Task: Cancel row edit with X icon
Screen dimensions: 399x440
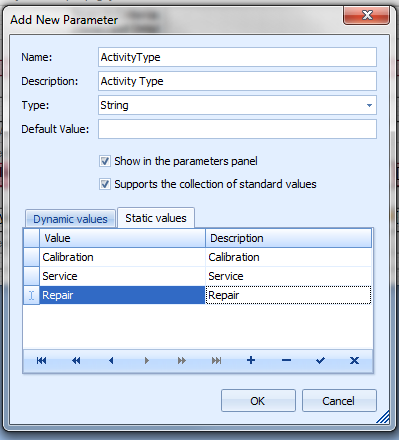Action: [354, 360]
